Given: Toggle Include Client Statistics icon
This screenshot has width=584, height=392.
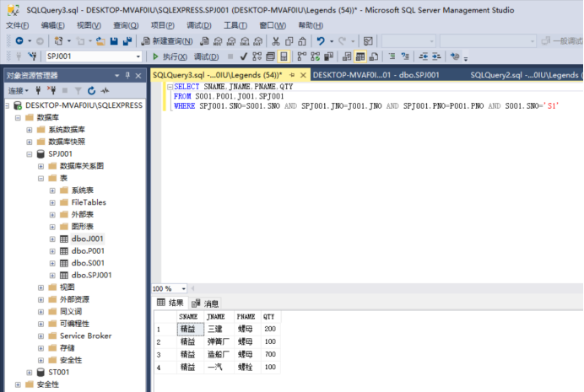Looking at the screenshot, I should [x=328, y=56].
